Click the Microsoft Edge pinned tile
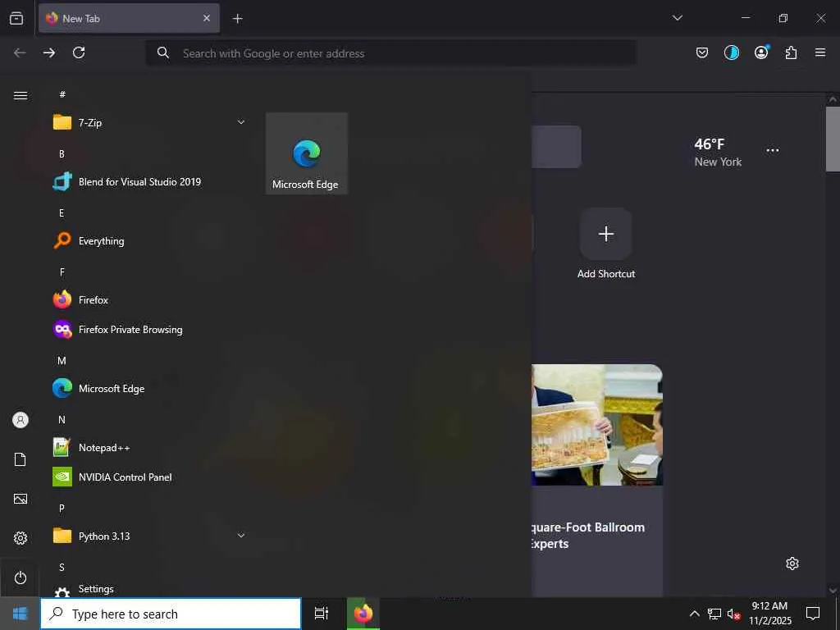 (x=307, y=153)
